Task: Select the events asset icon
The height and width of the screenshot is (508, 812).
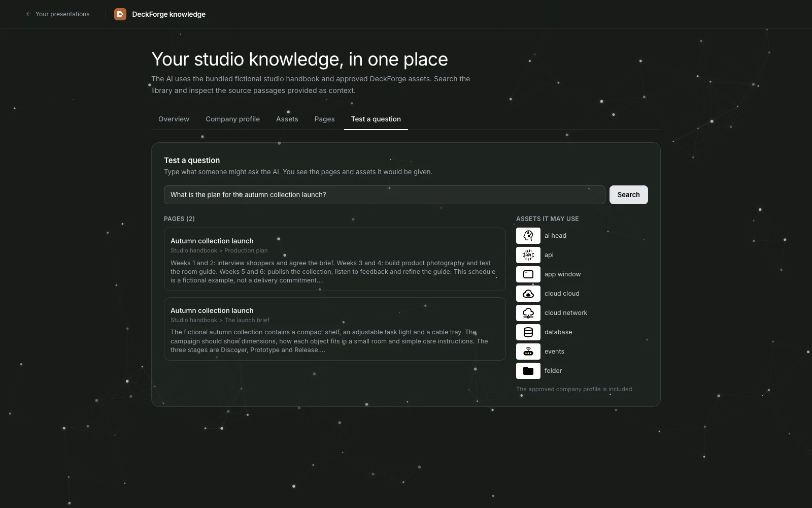Action: pos(528,352)
